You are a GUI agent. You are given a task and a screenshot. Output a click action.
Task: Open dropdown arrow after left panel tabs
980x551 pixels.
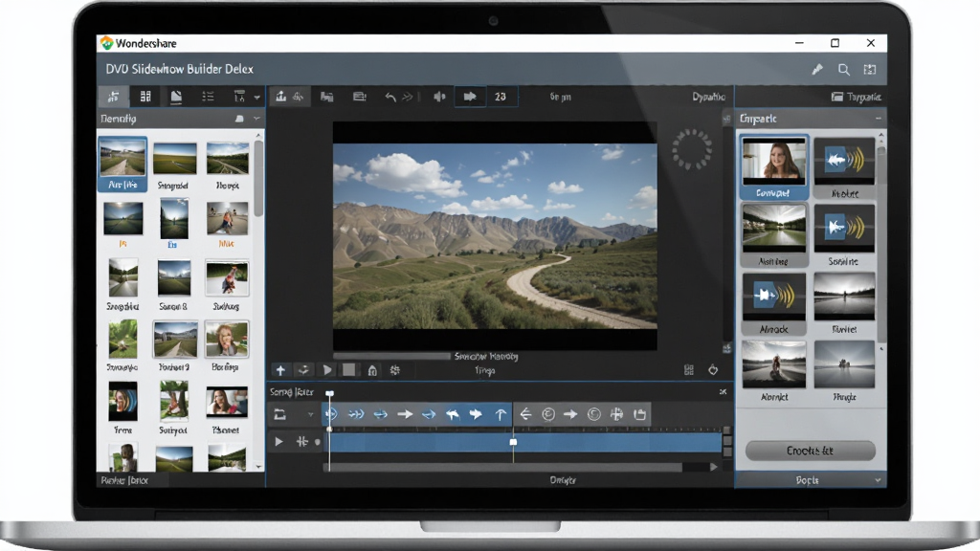point(256,98)
